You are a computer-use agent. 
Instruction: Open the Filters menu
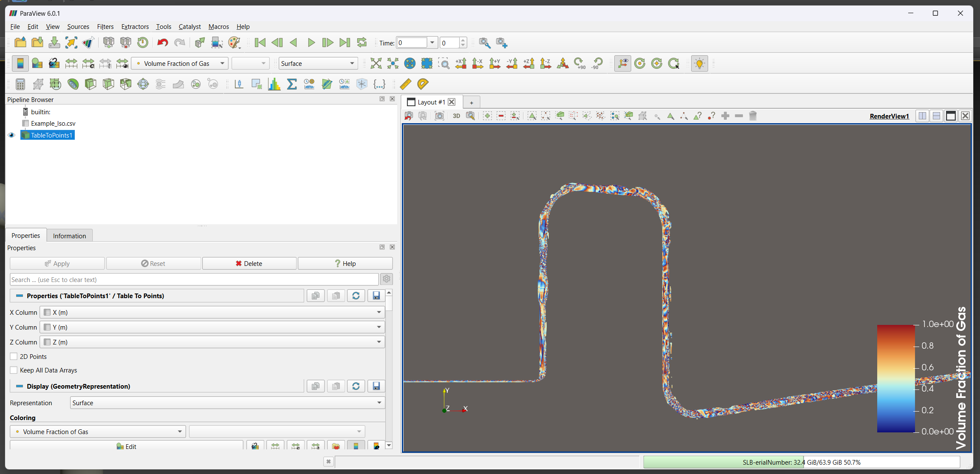click(105, 26)
